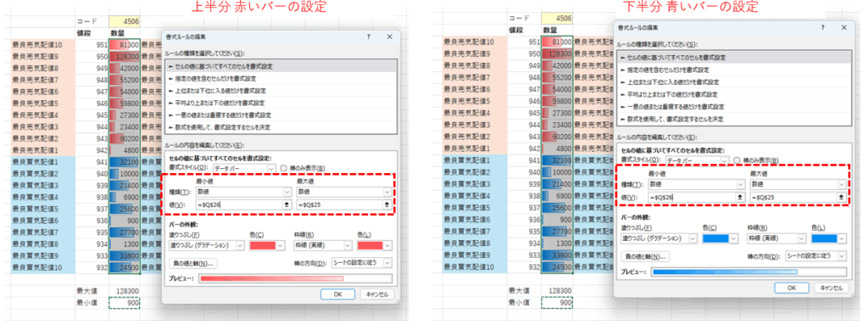
Task: Click the minimum value range-picker icon in red-bar dialog
Action: click(287, 205)
